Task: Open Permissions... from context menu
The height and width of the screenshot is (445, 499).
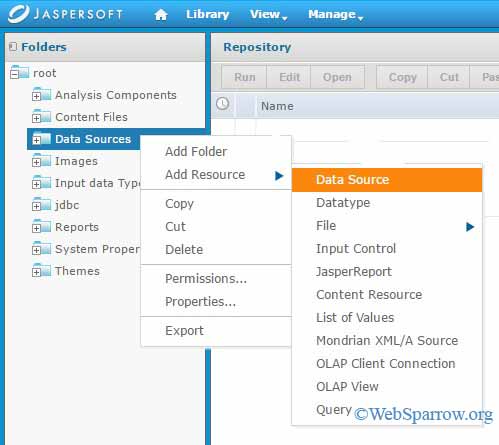Action: tap(216, 278)
